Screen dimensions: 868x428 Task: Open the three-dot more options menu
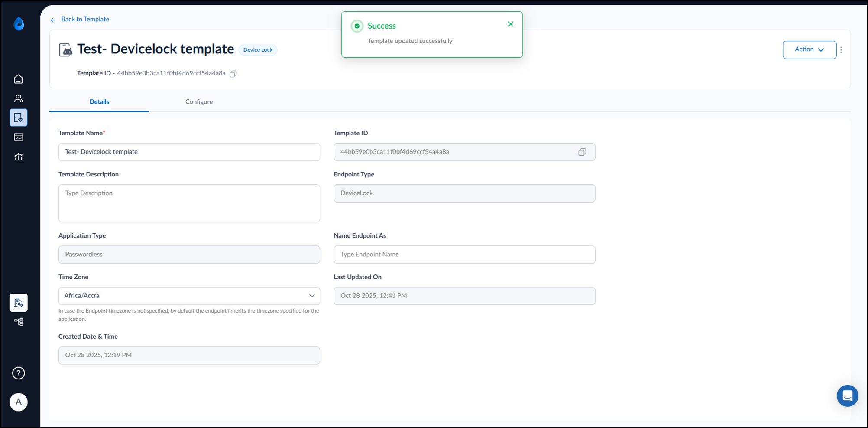click(x=841, y=50)
